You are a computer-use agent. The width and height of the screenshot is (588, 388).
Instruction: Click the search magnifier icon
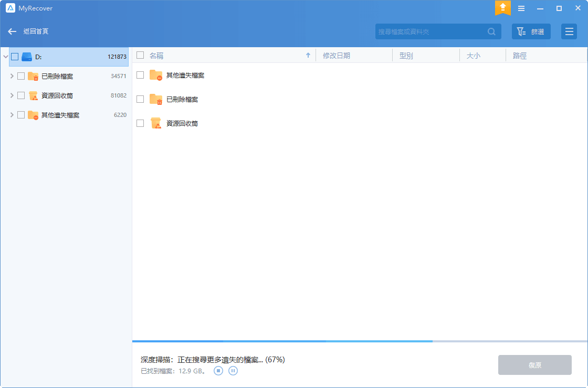(x=491, y=32)
